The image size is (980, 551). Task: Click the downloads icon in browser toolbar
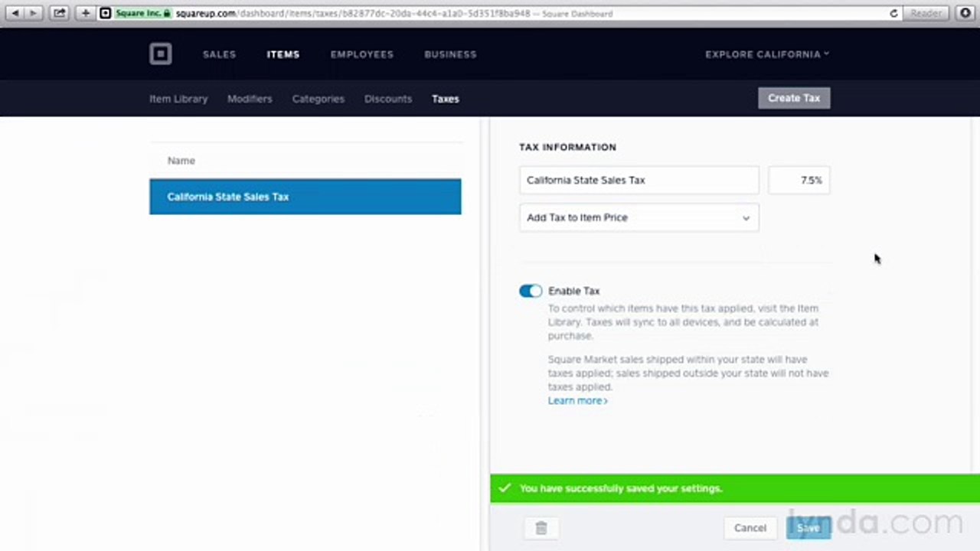tap(965, 13)
